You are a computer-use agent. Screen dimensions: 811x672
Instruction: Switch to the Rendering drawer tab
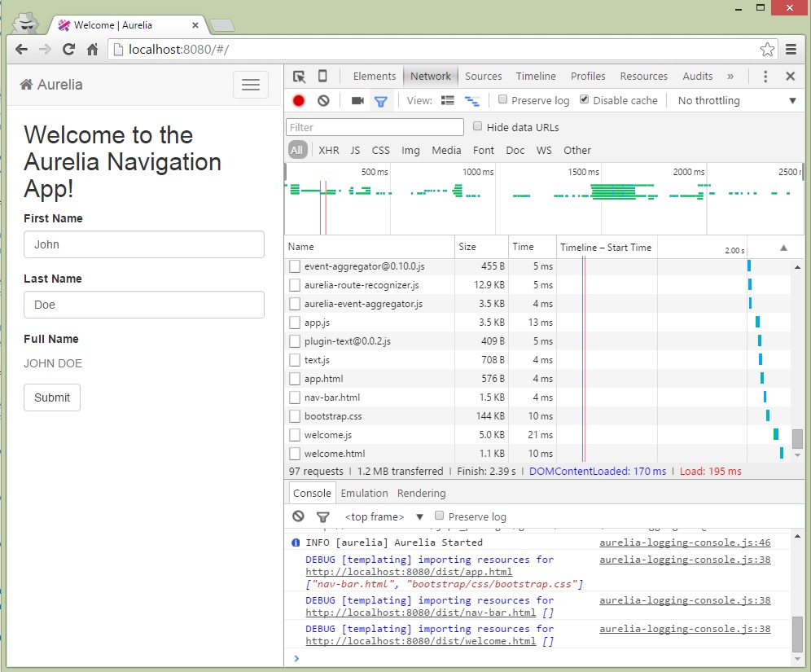(421, 493)
